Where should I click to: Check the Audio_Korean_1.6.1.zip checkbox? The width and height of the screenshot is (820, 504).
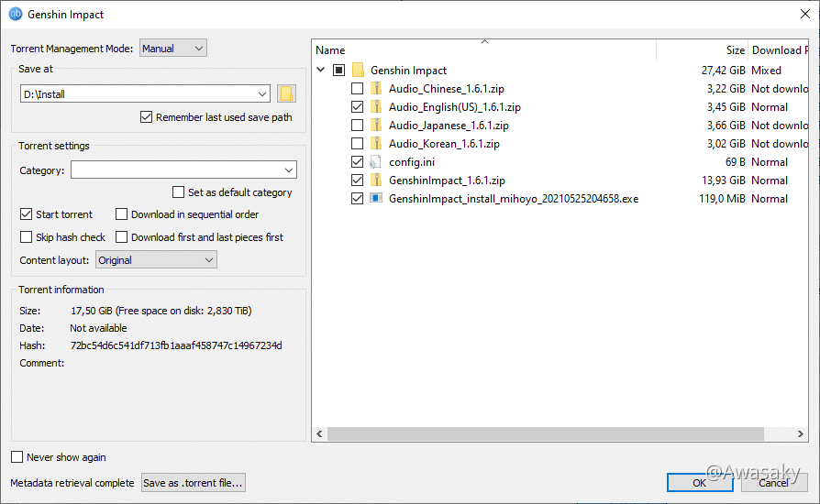point(357,144)
